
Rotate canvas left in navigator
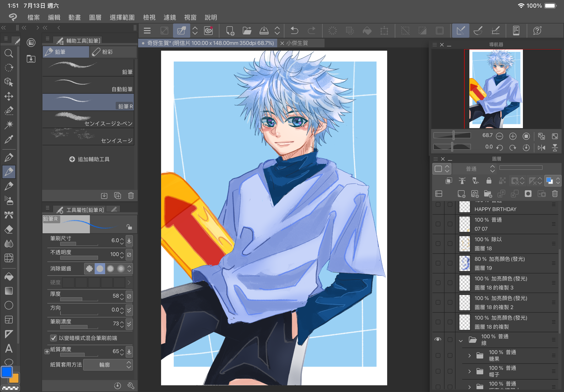[499, 148]
